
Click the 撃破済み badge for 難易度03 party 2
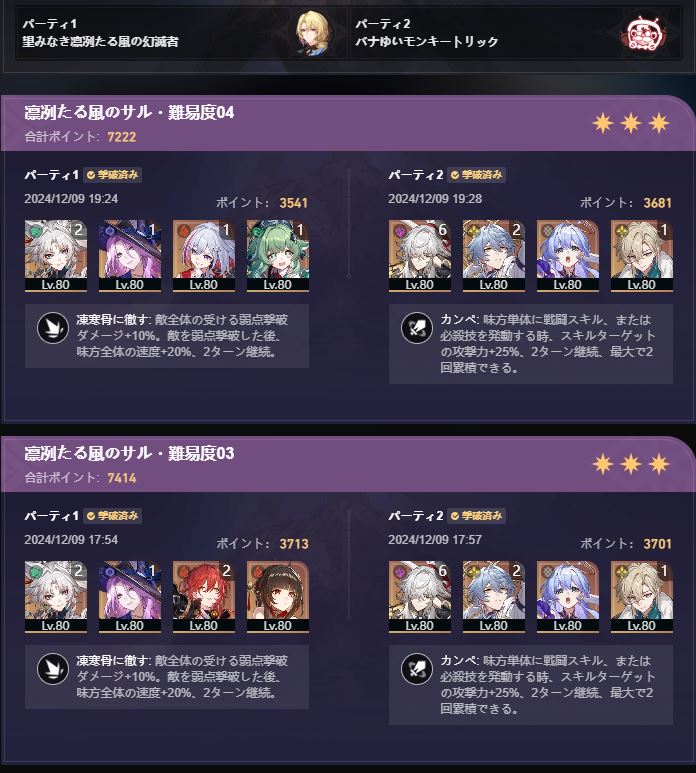476,516
